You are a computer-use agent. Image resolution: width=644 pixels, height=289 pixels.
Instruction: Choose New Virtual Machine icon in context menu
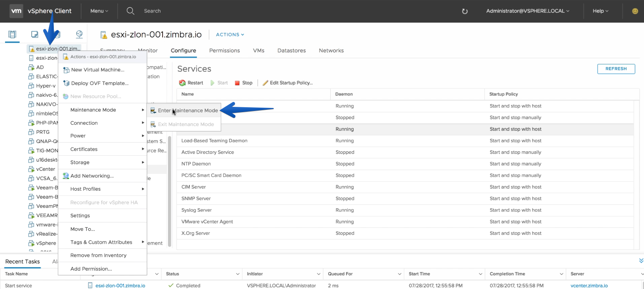coord(66,70)
